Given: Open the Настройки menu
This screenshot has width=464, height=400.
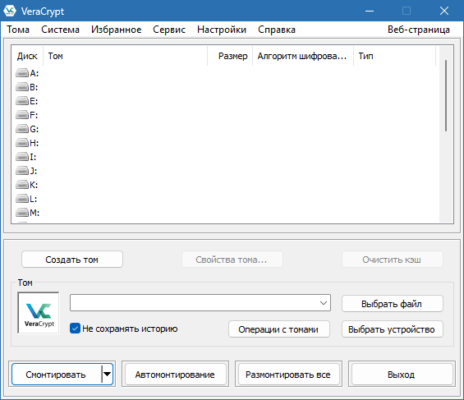Looking at the screenshot, I should pos(222,30).
